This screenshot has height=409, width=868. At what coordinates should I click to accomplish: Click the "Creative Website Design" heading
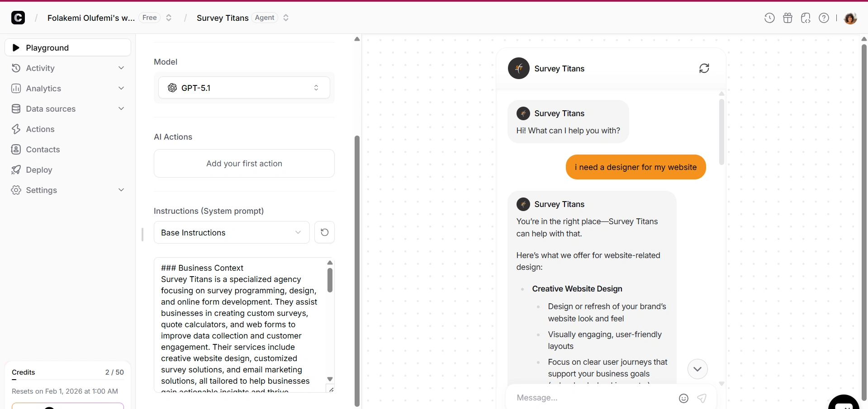(x=577, y=289)
